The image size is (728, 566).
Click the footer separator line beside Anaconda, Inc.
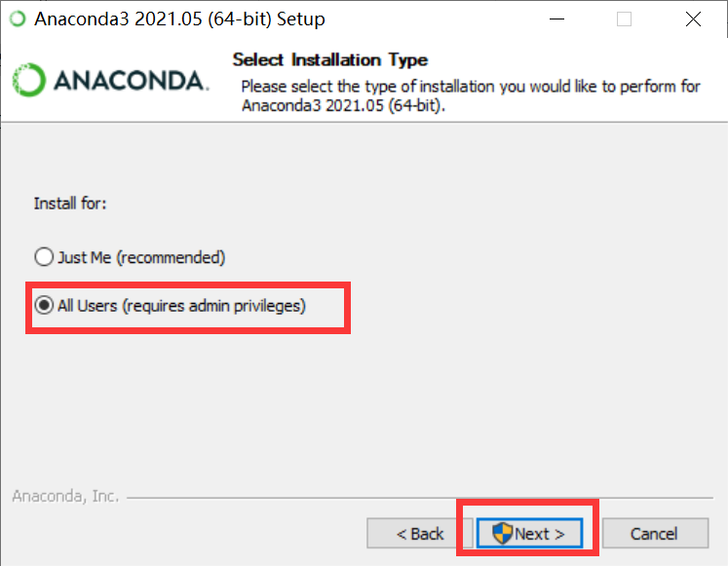pyautogui.click(x=420, y=498)
